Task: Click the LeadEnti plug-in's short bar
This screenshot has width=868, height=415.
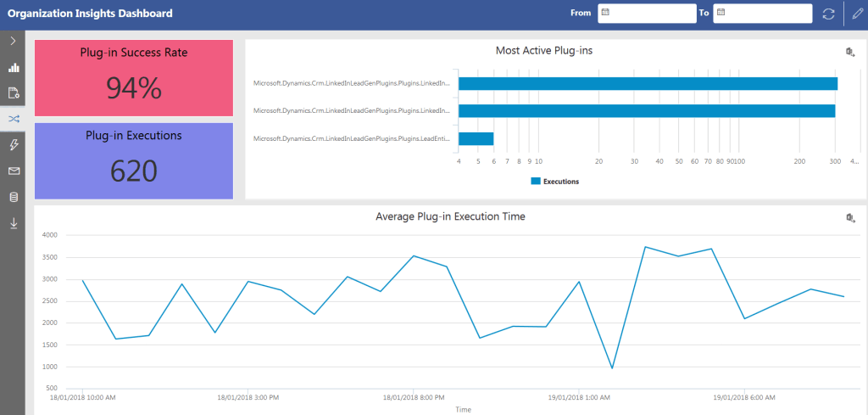Action: 476,139
